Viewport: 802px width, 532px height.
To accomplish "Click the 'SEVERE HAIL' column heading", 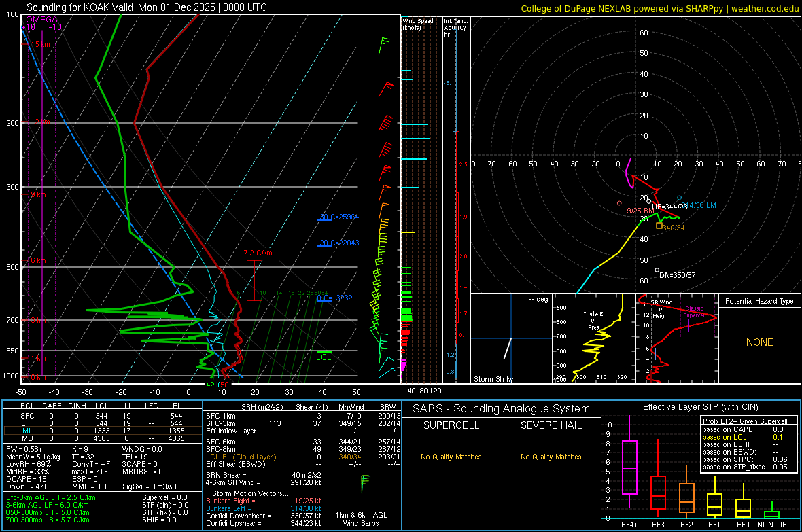I will [x=551, y=425].
